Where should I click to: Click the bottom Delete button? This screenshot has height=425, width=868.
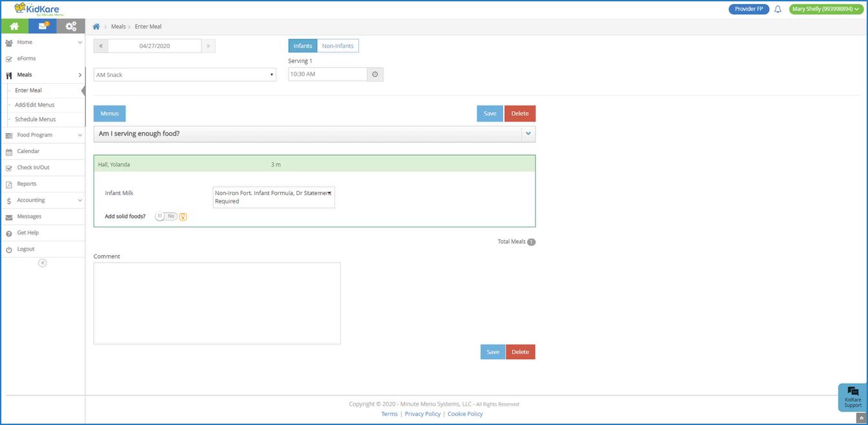point(521,352)
